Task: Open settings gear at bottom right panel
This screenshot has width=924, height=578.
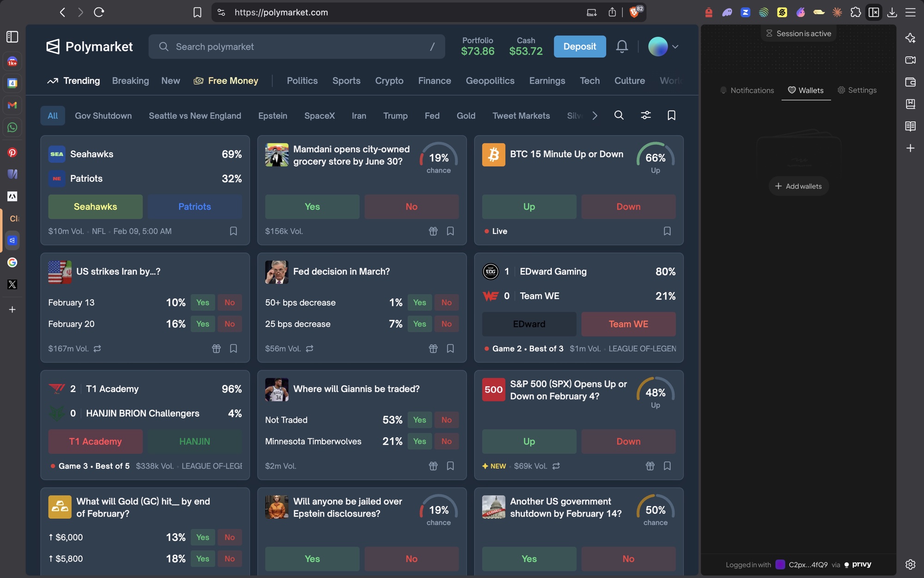Action: 910,564
